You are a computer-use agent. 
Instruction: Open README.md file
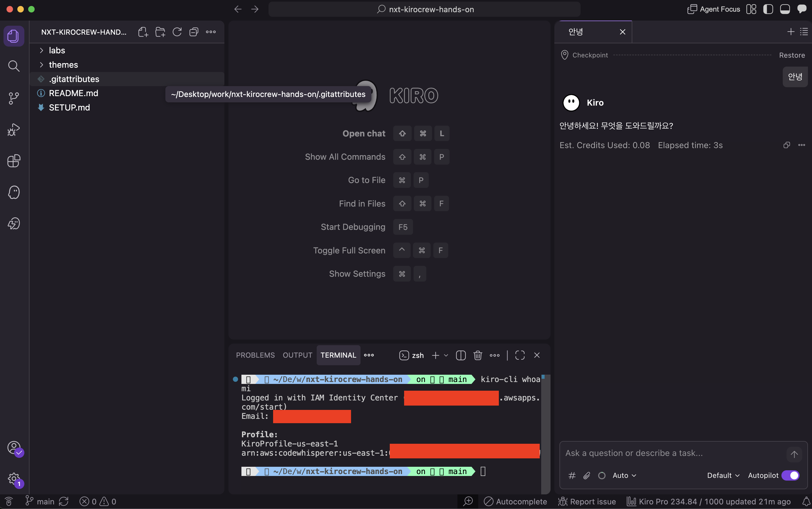(x=127, y=93)
